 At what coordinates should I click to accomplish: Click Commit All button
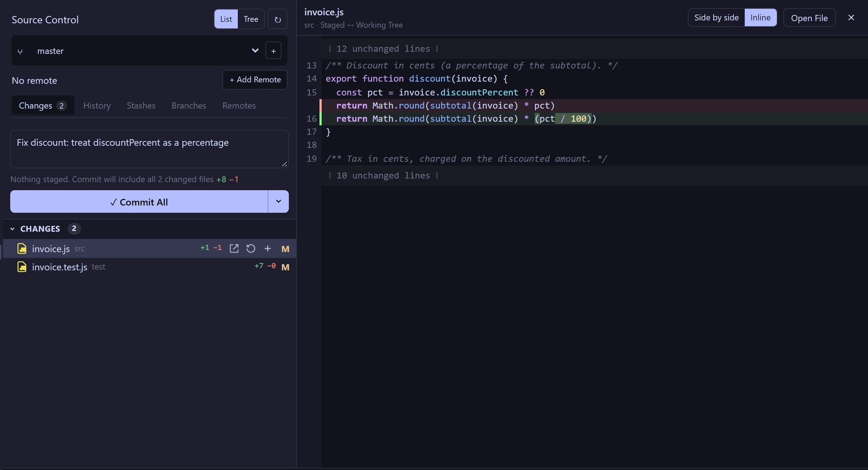(x=139, y=201)
